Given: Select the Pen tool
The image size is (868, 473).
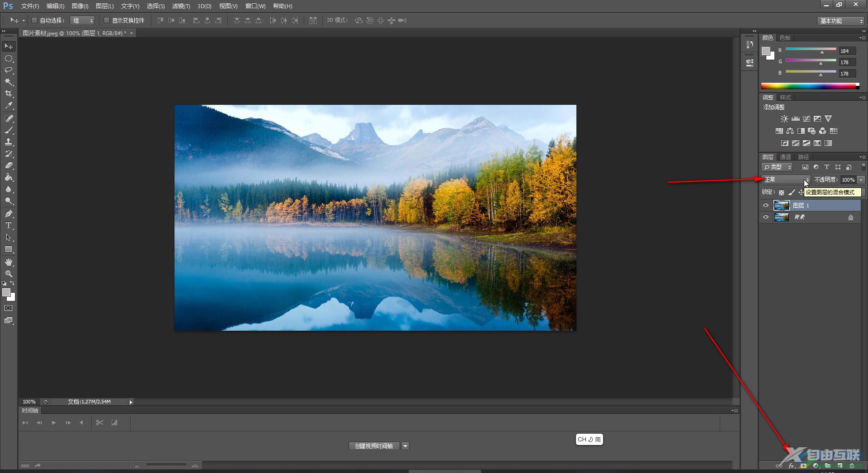Looking at the screenshot, I should tap(9, 214).
